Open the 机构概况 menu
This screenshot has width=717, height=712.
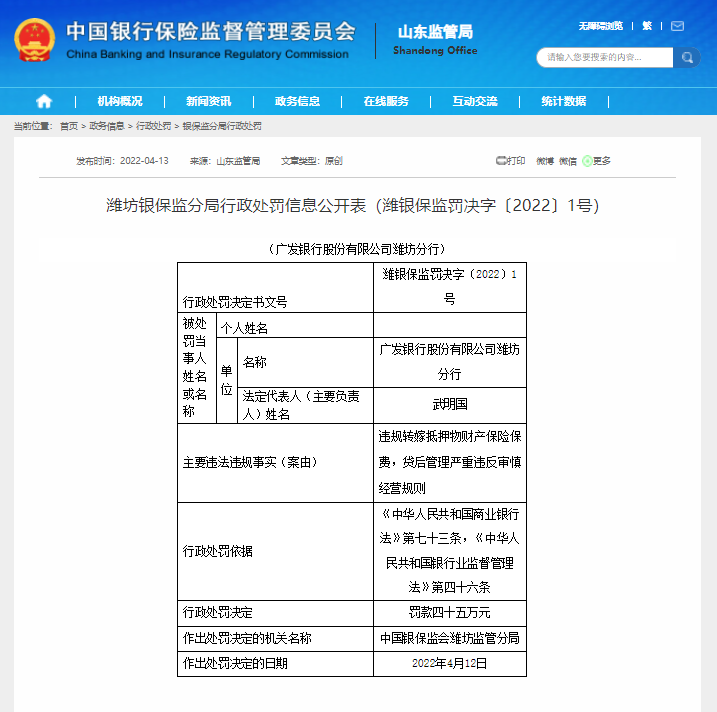(120, 101)
